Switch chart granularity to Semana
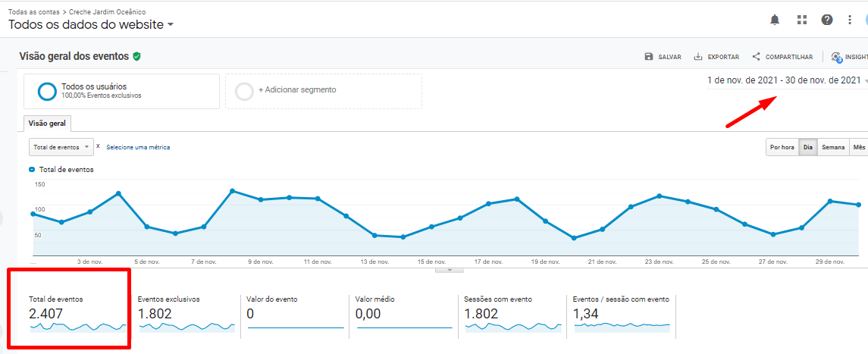This screenshot has width=868, height=354. [x=833, y=147]
